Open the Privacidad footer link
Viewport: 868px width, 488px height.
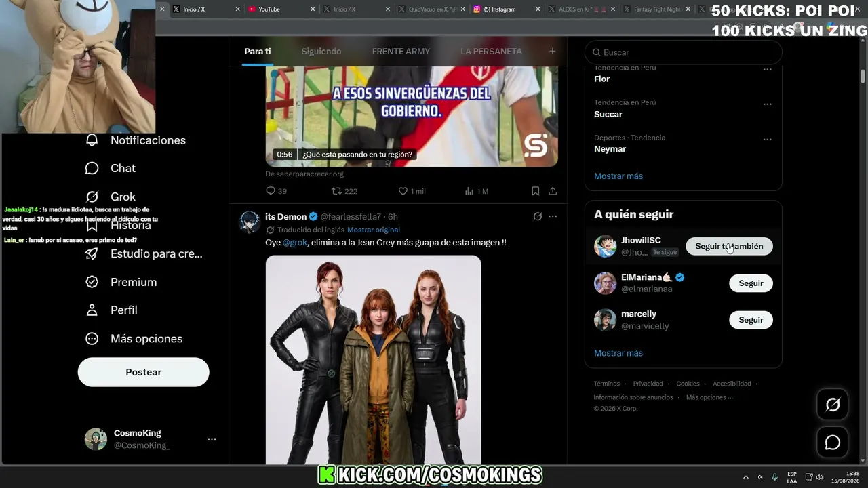point(648,384)
